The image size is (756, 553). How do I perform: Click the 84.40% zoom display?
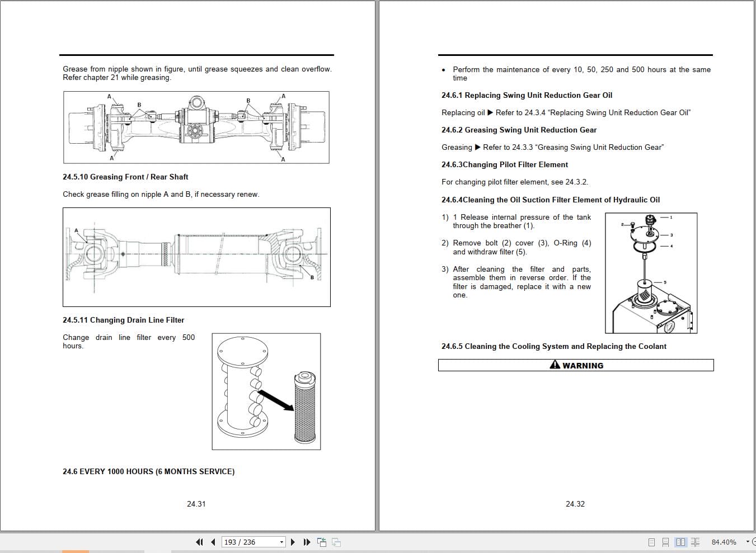pyautogui.click(x=724, y=542)
